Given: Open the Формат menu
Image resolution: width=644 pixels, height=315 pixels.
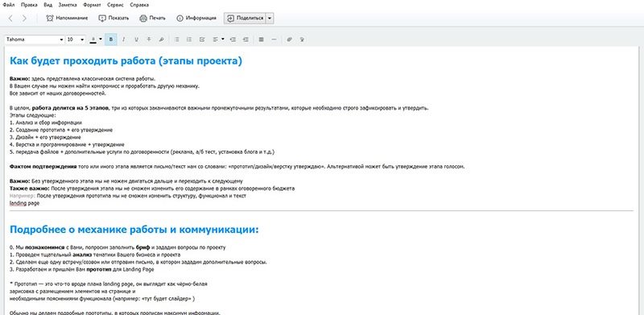Looking at the screenshot, I should 92,5.
